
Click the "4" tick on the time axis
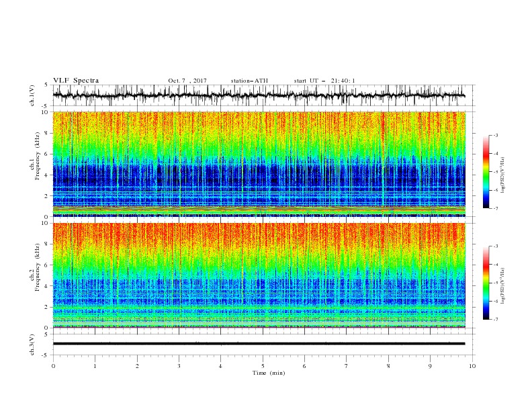click(x=220, y=366)
